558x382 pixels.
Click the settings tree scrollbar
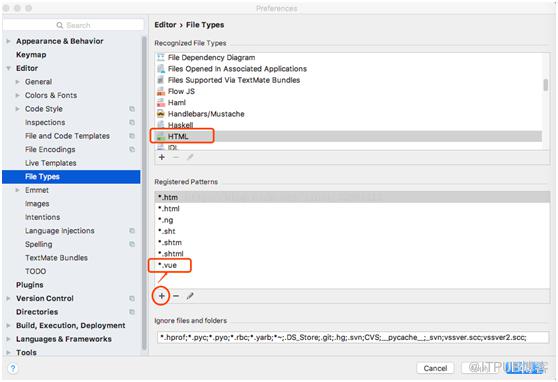tap(144, 192)
